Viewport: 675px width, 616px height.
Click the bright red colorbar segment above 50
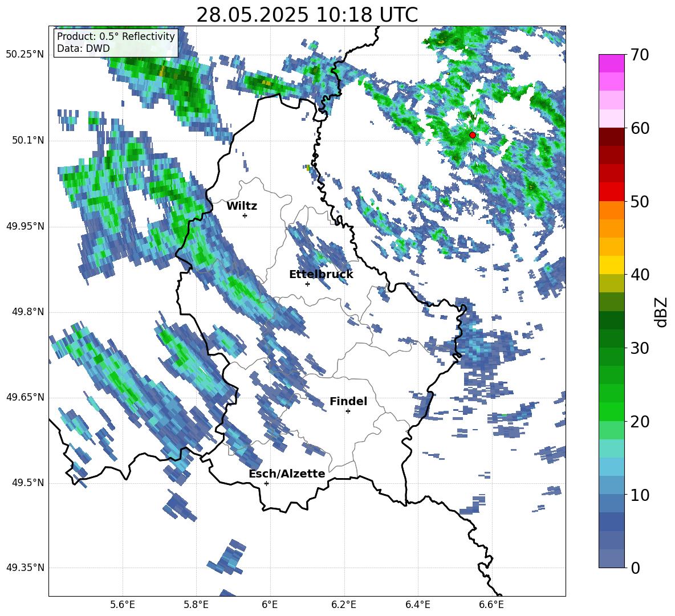pos(611,192)
